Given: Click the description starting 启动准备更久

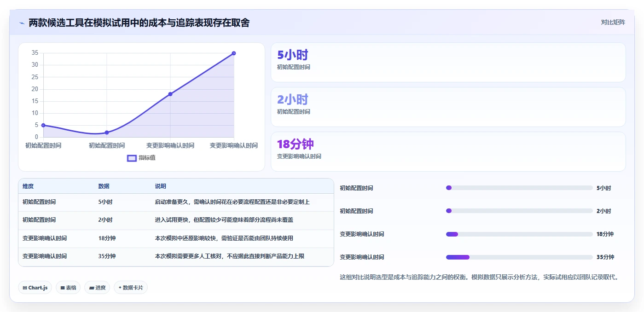Looking at the screenshot, I should coord(232,202).
